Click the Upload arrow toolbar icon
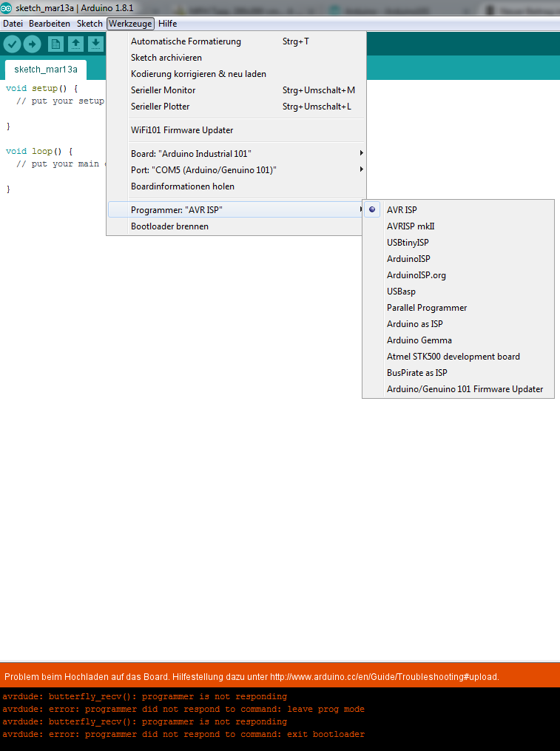 tap(32, 44)
